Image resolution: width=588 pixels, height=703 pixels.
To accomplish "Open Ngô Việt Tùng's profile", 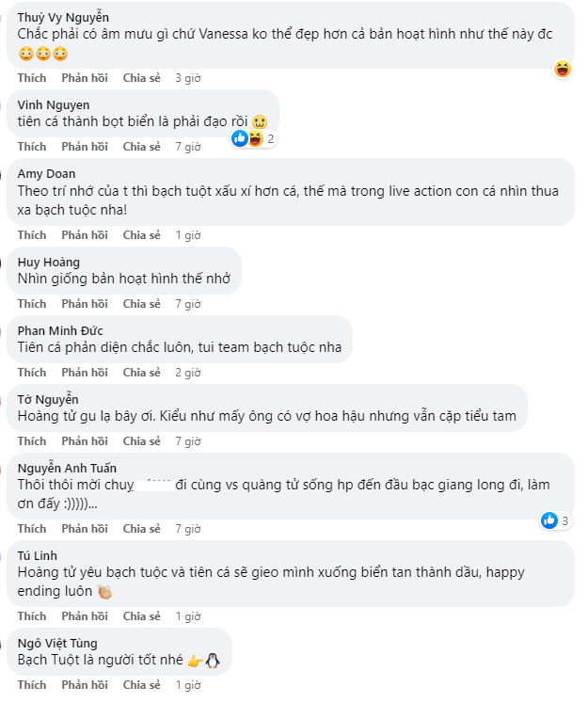I will (57, 643).
